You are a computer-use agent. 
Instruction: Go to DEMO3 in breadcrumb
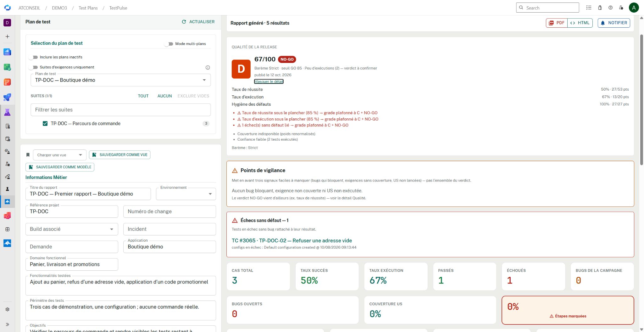click(59, 8)
